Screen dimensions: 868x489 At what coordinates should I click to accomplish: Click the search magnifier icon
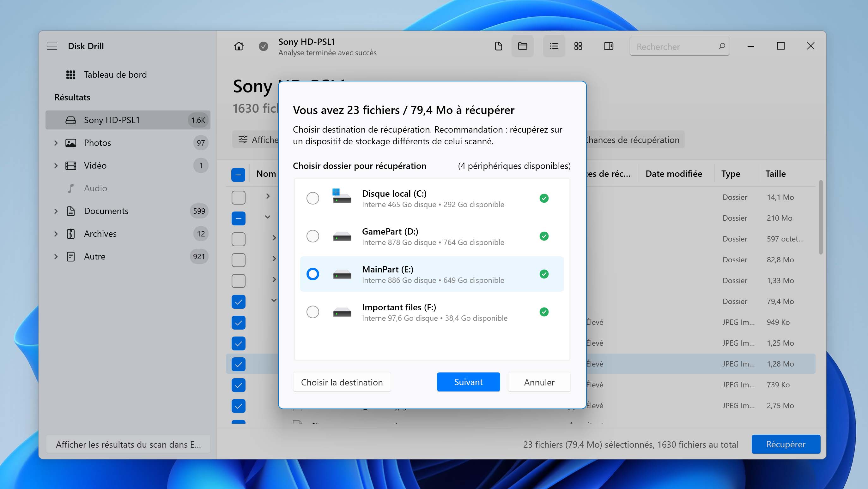722,46
